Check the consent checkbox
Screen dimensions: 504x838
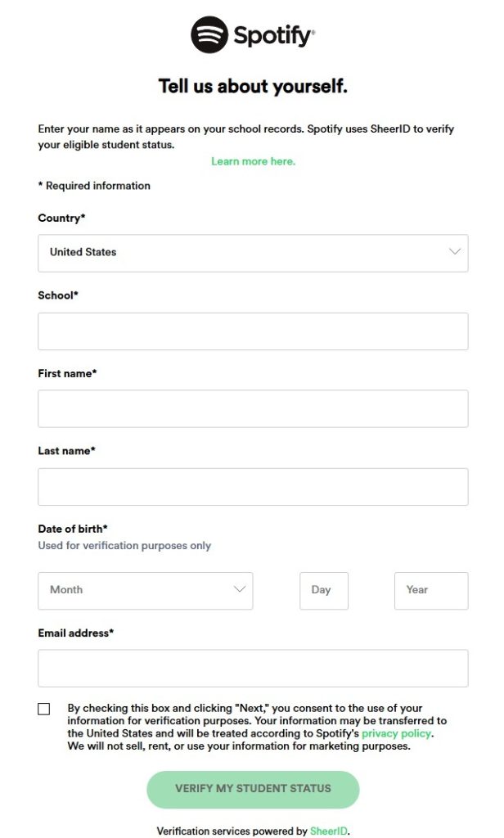[x=44, y=709]
